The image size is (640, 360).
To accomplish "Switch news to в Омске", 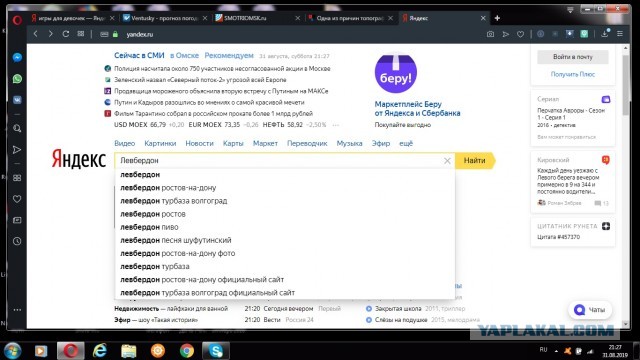I will click(184, 56).
